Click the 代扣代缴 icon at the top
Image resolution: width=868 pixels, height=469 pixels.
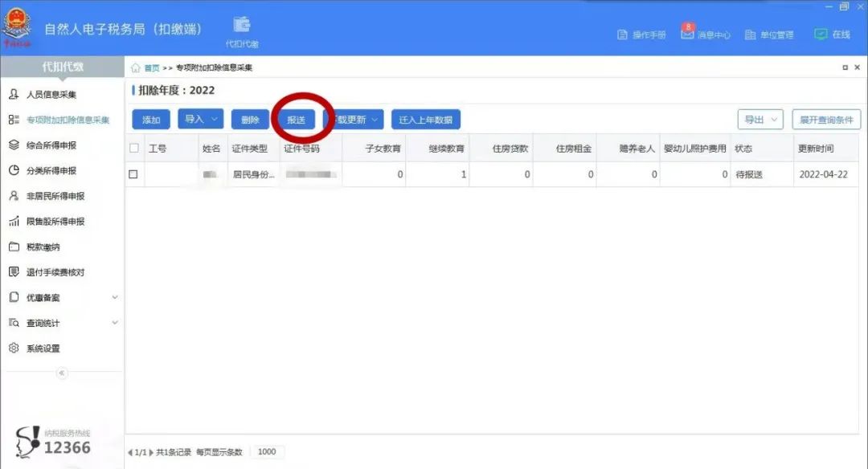point(241,24)
